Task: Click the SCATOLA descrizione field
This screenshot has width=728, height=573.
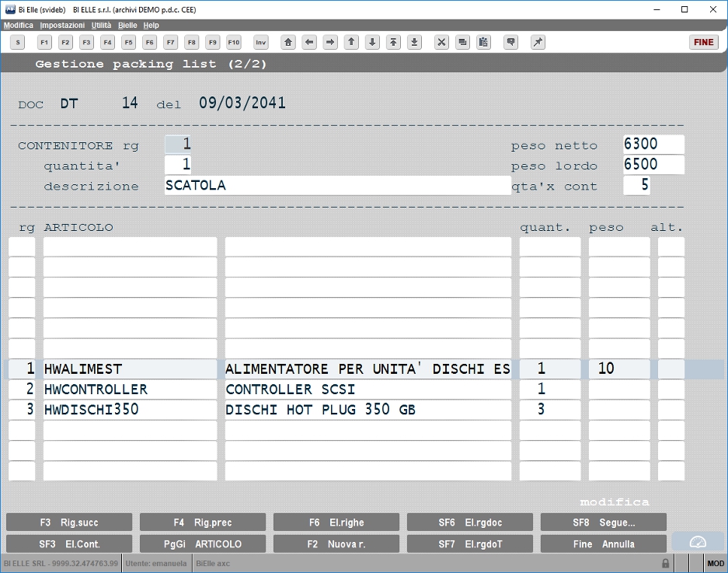Action: pos(337,185)
